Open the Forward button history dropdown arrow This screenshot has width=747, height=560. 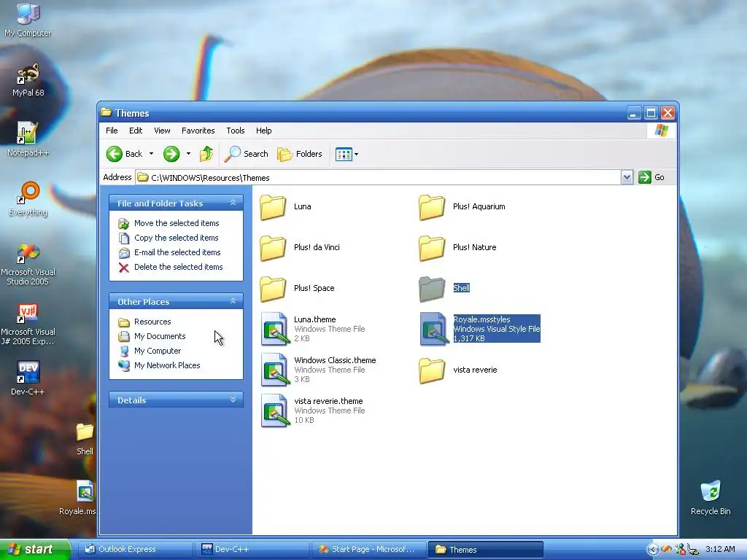[x=189, y=154]
